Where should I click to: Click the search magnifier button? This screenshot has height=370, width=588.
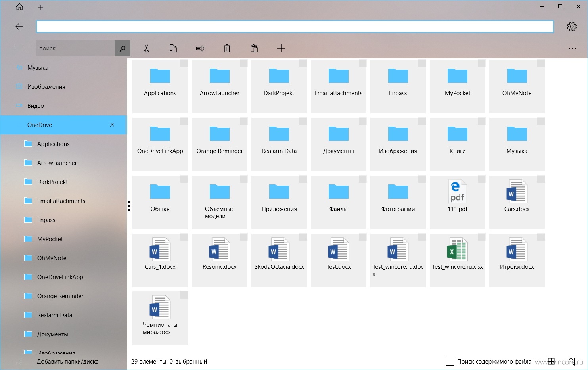123,48
